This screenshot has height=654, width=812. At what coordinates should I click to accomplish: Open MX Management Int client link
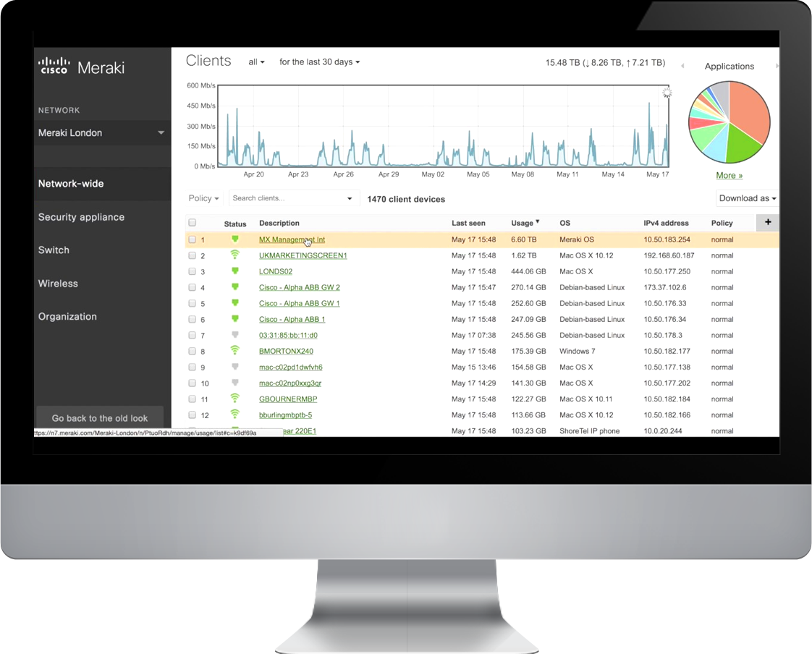point(292,239)
